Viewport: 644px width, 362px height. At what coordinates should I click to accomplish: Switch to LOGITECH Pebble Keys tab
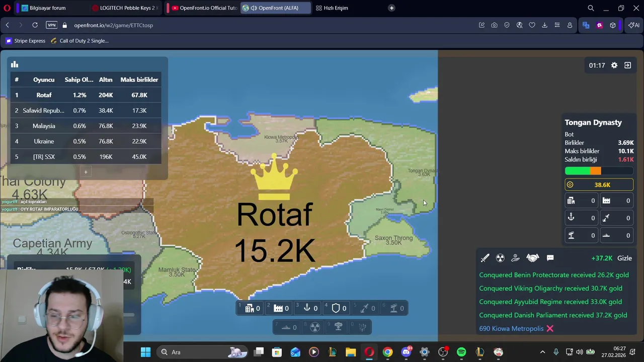click(x=126, y=8)
